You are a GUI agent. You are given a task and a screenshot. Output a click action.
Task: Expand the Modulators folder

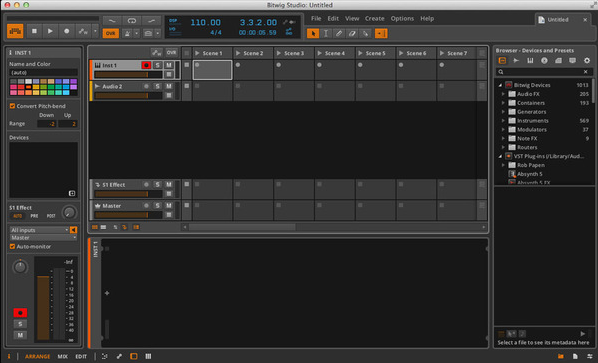503,130
